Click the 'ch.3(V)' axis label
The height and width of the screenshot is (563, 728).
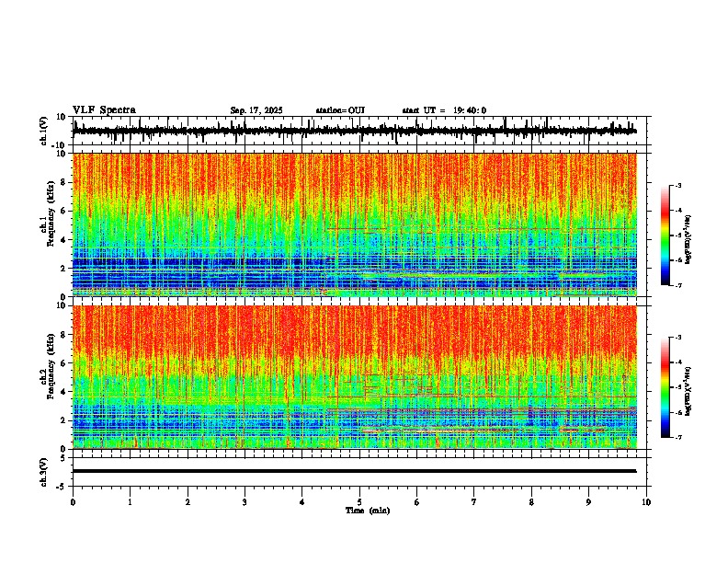tap(44, 472)
